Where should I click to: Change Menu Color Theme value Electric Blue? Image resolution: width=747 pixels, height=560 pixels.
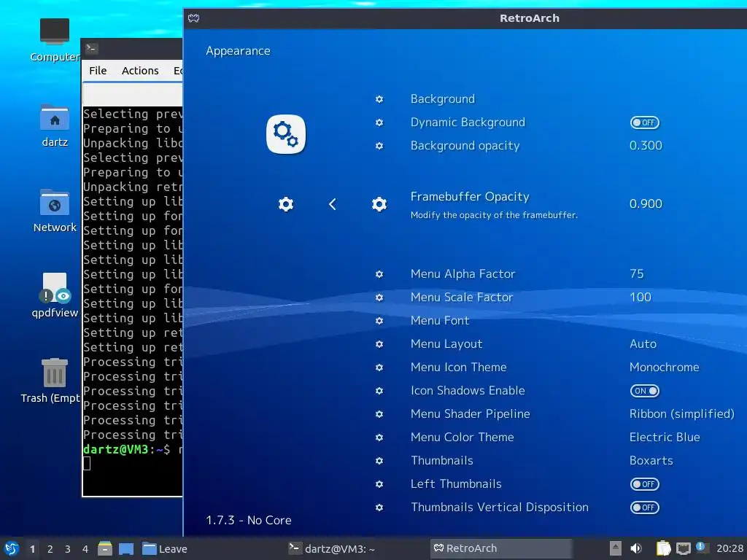(x=665, y=437)
